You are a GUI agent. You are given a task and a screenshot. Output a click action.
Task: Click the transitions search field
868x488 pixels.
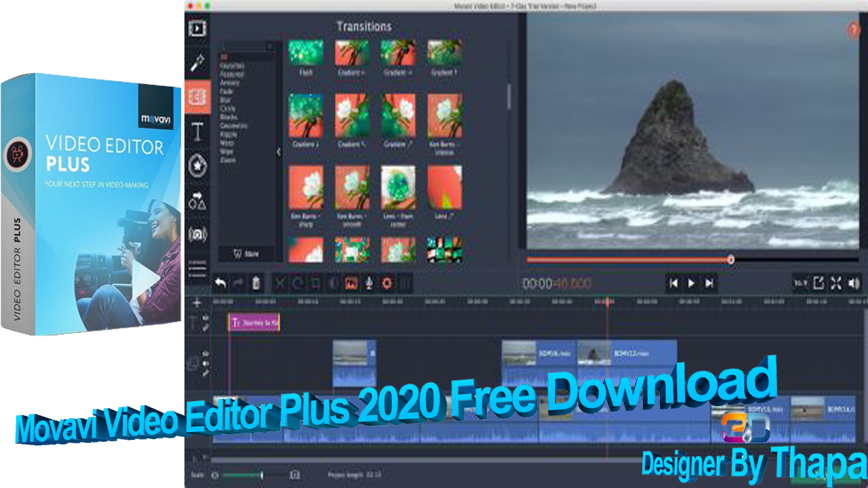pos(245,46)
